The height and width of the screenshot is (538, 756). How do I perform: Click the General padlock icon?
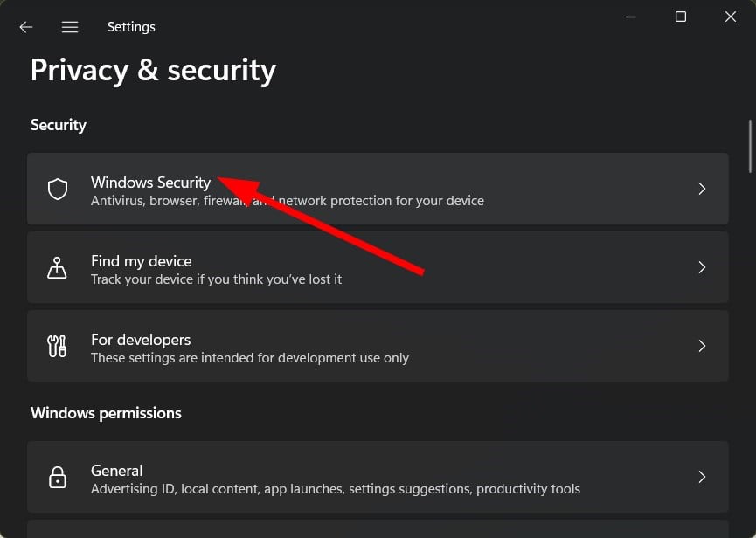click(x=58, y=478)
